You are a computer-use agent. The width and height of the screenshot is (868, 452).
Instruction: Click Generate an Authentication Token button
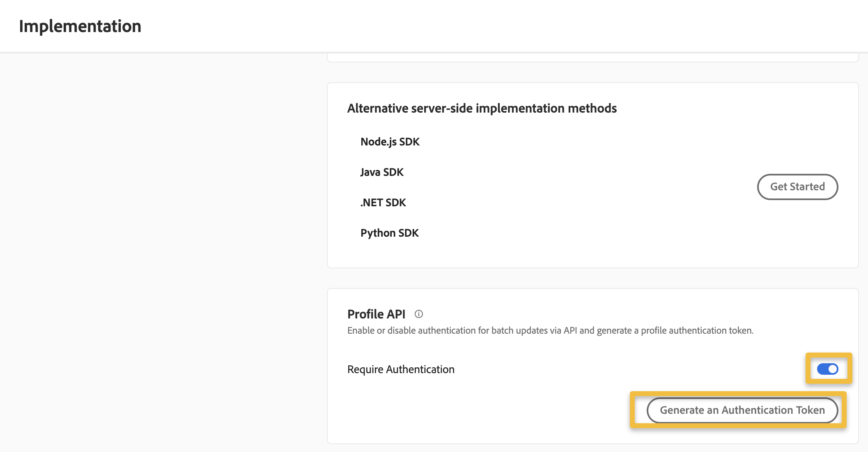pyautogui.click(x=742, y=410)
